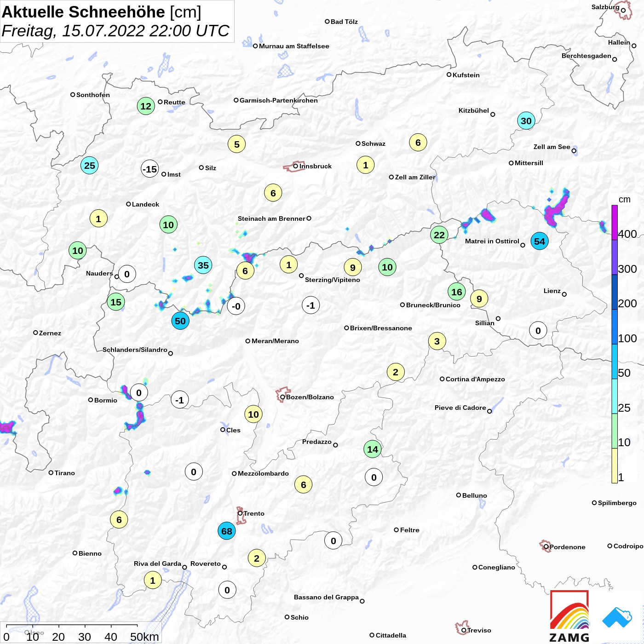Pick the cyan 50 cm legend color
Image resolution: width=644 pixels, height=644 pixels.
tap(615, 362)
